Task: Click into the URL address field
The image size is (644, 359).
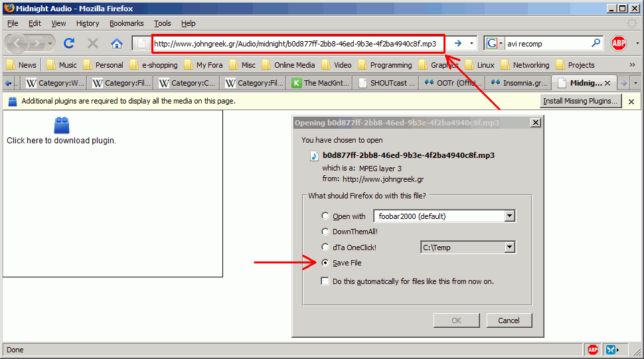Action: (298, 44)
